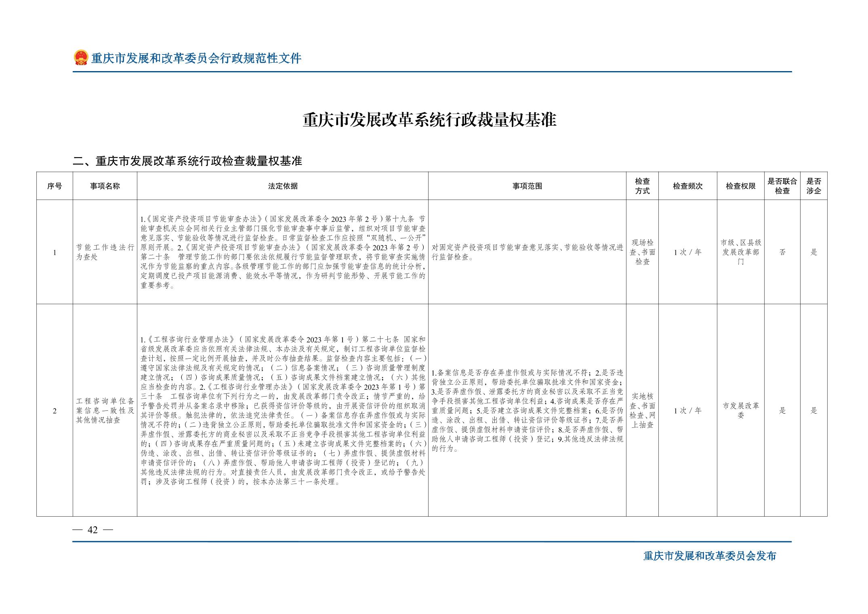Click the main title 重庆市发展改革系统行政裁量权基准
868x614 pixels.
click(x=430, y=120)
